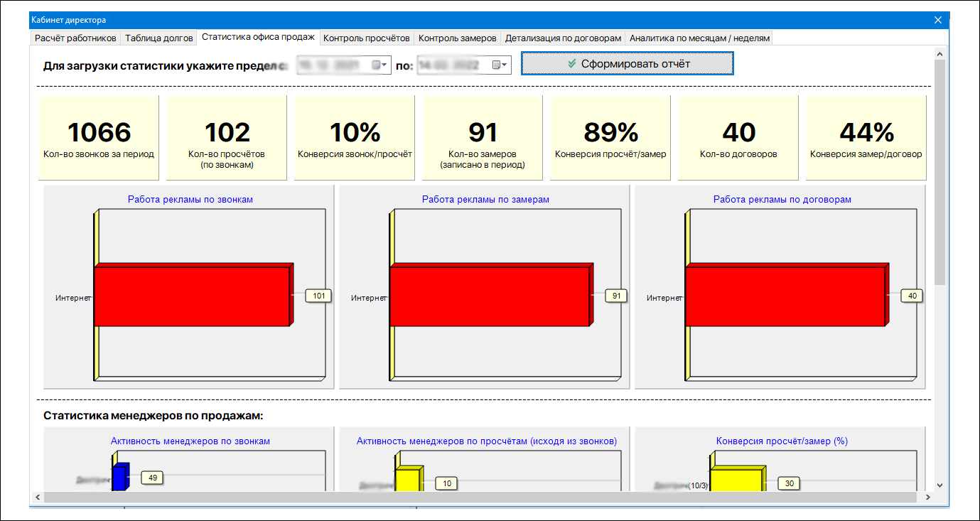This screenshot has width=980, height=521.
Task: Click the Конверсия просчёт/замер (%) chart title
Action: click(x=782, y=441)
